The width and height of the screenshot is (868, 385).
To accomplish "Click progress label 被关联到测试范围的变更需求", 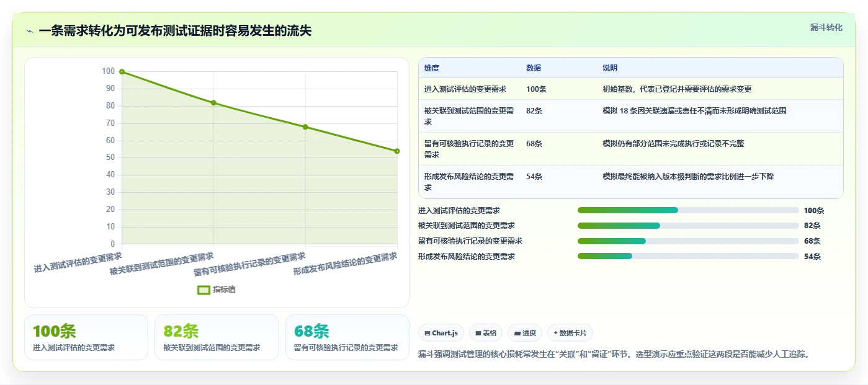I will click(x=467, y=226).
